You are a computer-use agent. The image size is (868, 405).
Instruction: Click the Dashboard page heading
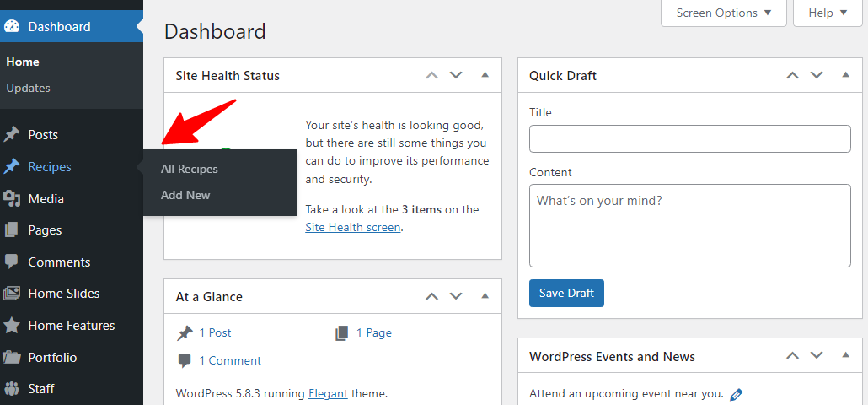pos(215,31)
